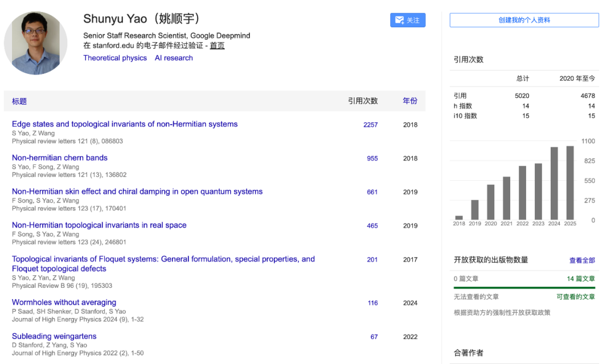The width and height of the screenshot is (615, 364).
Task: Click the 2018 bar in citation chart
Action: pyautogui.click(x=459, y=218)
